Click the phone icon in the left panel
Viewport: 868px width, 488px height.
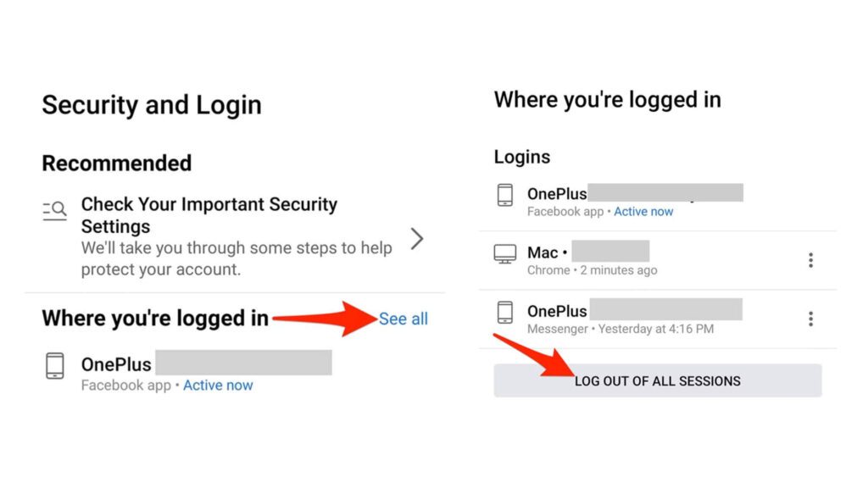point(55,366)
